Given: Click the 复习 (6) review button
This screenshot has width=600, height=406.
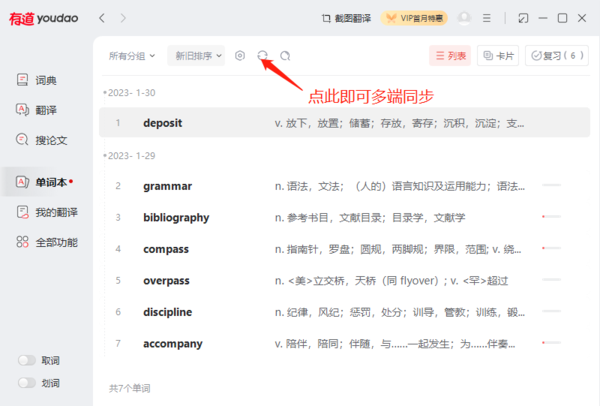Looking at the screenshot, I should (556, 56).
